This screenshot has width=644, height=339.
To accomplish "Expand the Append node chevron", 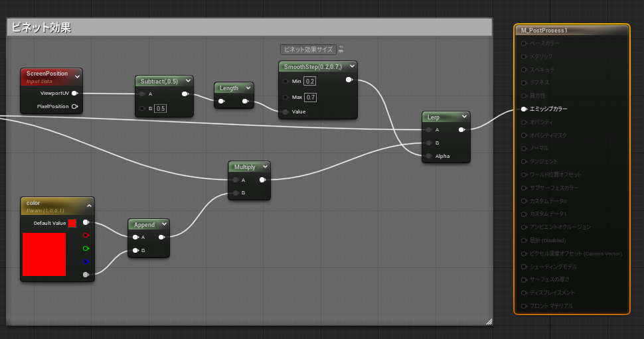I will point(164,224).
